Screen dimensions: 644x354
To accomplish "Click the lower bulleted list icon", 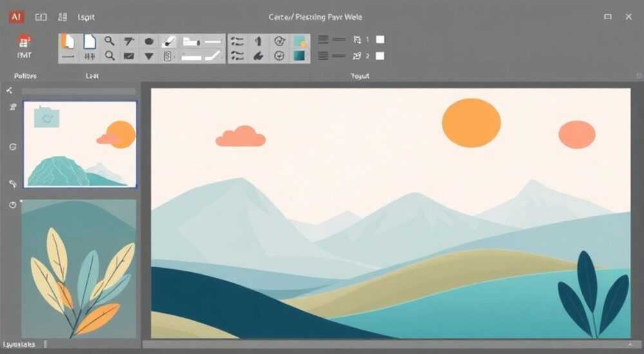I will [x=237, y=56].
